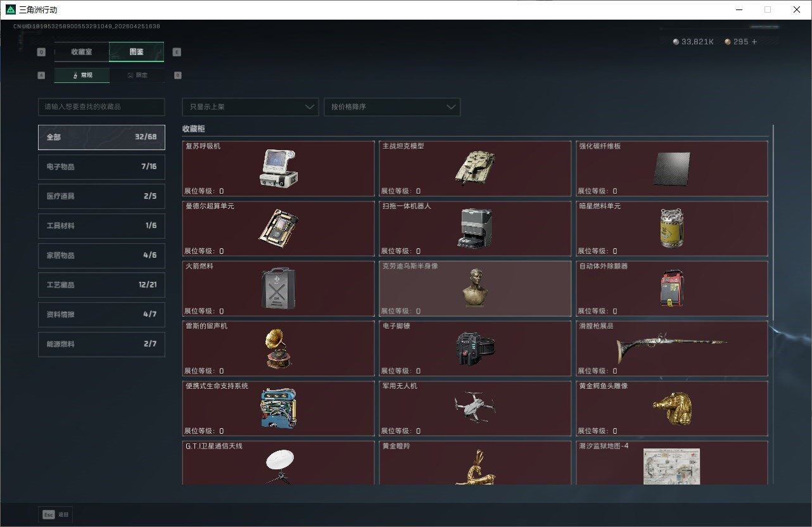Select the 能源燃料 category in the sidebar
Image resolution: width=812 pixels, height=527 pixels.
click(101, 344)
